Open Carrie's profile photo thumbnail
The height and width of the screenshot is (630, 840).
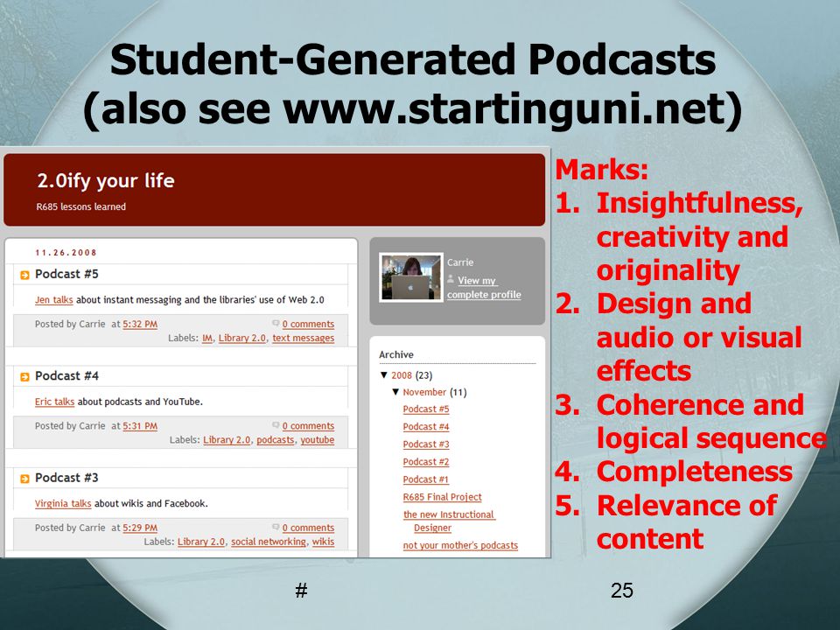[x=411, y=277]
